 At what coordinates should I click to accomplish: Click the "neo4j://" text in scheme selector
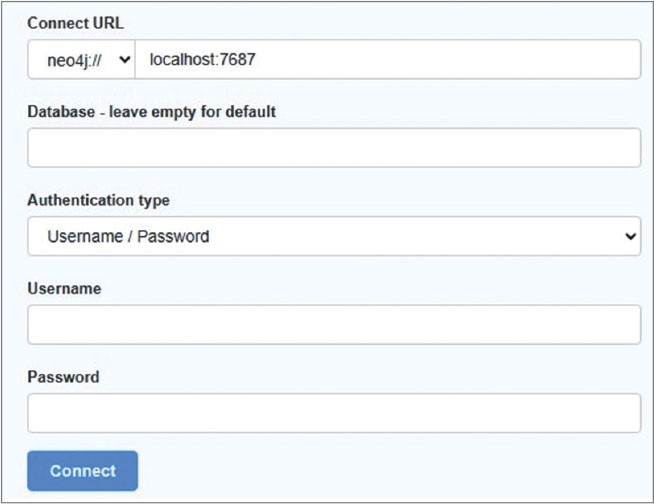coord(73,60)
